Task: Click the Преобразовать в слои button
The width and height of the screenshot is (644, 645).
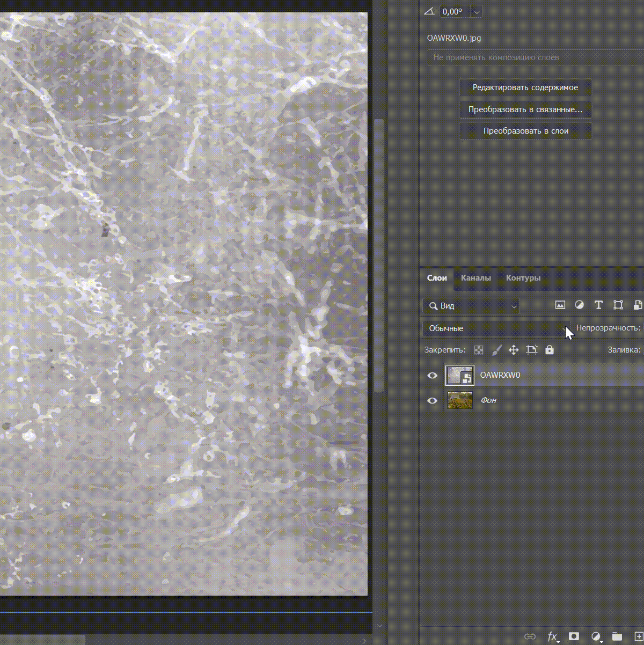Action: coord(525,131)
